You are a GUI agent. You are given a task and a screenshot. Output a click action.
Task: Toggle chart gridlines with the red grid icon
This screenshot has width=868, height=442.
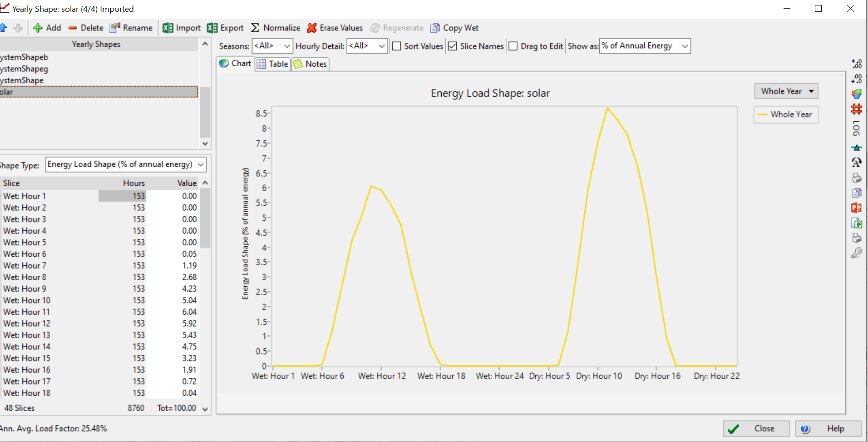(x=857, y=109)
